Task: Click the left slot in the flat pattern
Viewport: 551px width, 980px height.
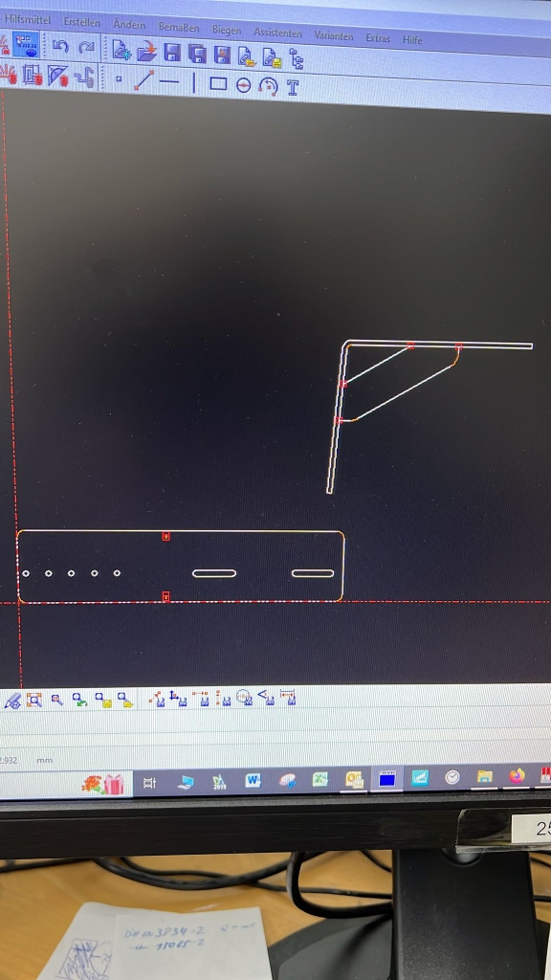Action: [214, 573]
